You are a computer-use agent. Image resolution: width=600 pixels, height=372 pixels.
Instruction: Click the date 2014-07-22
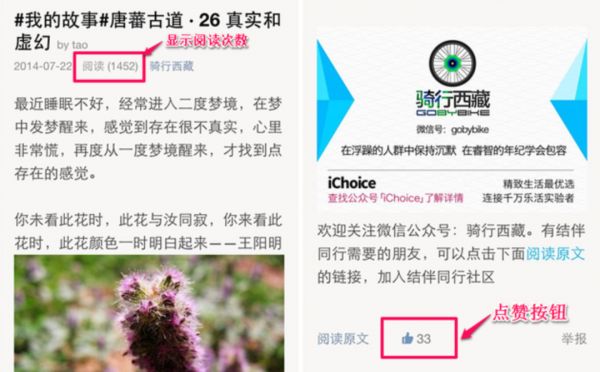coord(43,66)
